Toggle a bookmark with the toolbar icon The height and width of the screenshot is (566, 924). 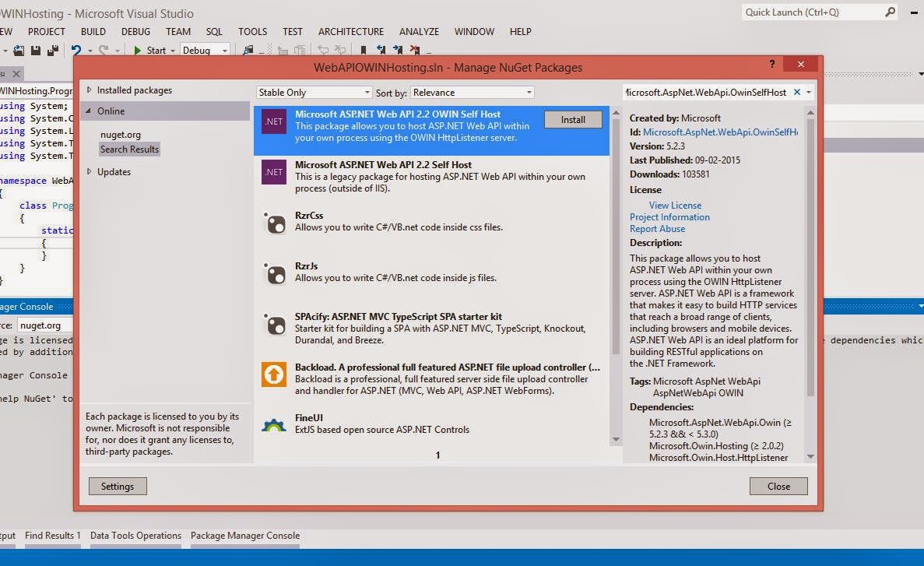pos(363,51)
